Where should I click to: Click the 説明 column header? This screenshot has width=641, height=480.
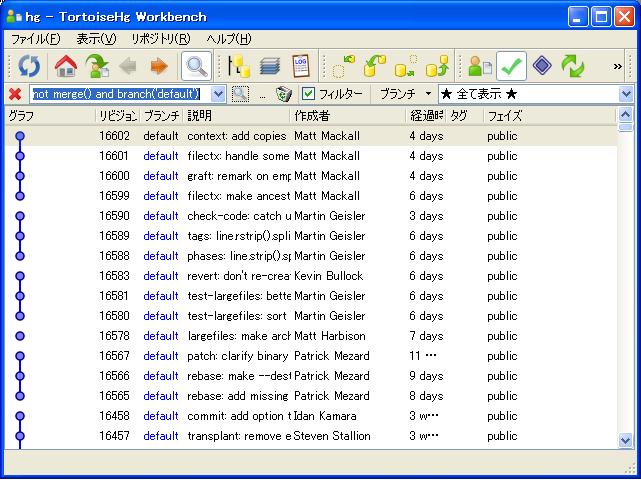point(238,116)
